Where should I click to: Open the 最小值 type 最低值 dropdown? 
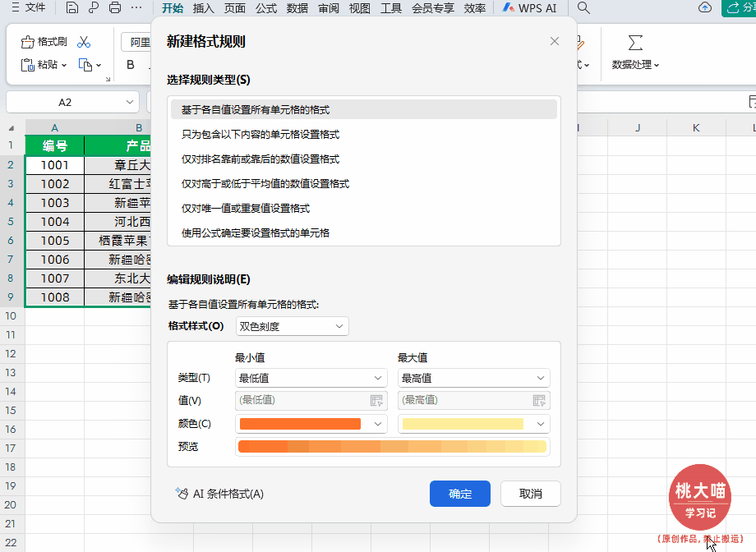coord(311,378)
